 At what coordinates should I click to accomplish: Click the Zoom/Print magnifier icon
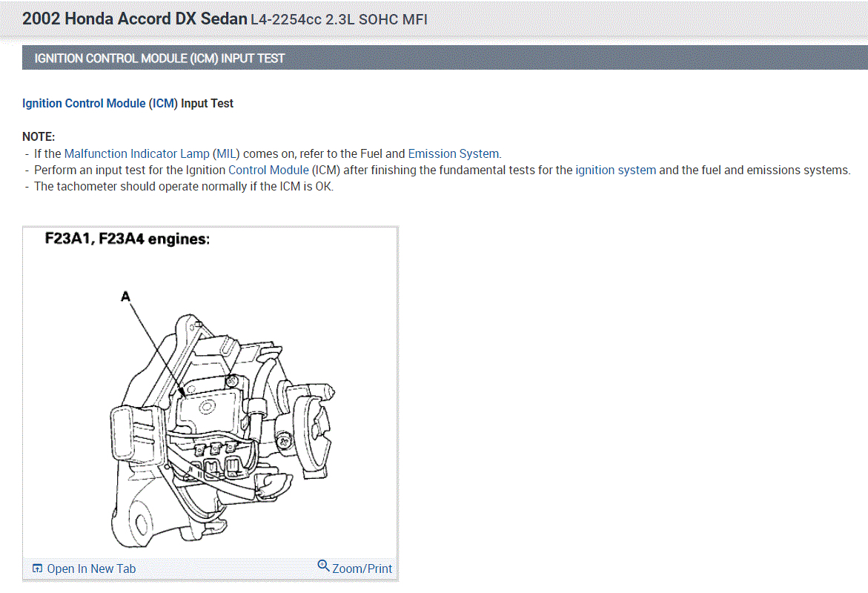pyautogui.click(x=323, y=566)
